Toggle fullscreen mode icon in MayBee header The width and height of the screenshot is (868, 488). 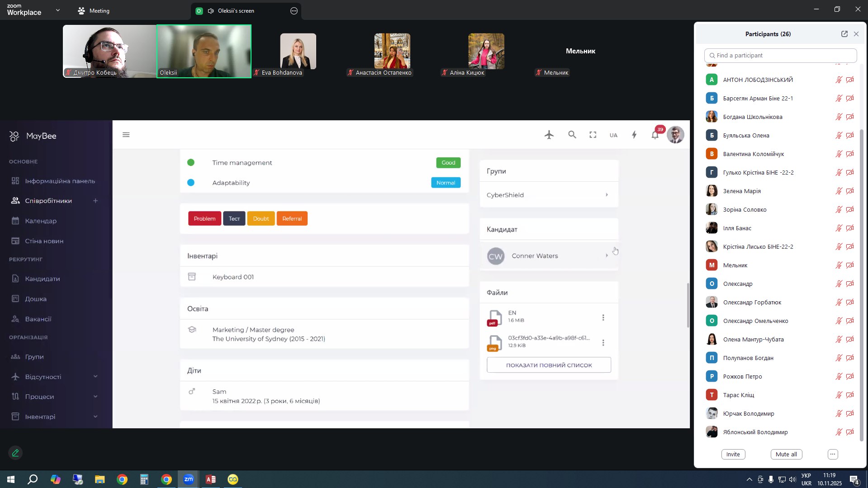(x=593, y=135)
